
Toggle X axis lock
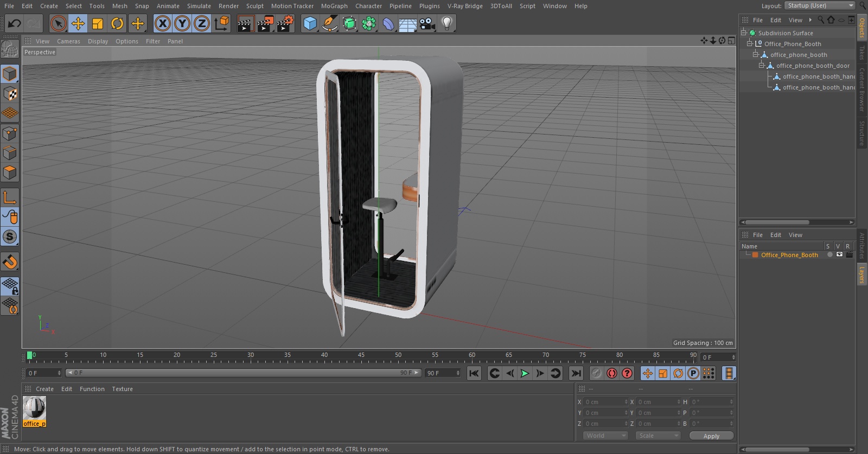point(163,23)
